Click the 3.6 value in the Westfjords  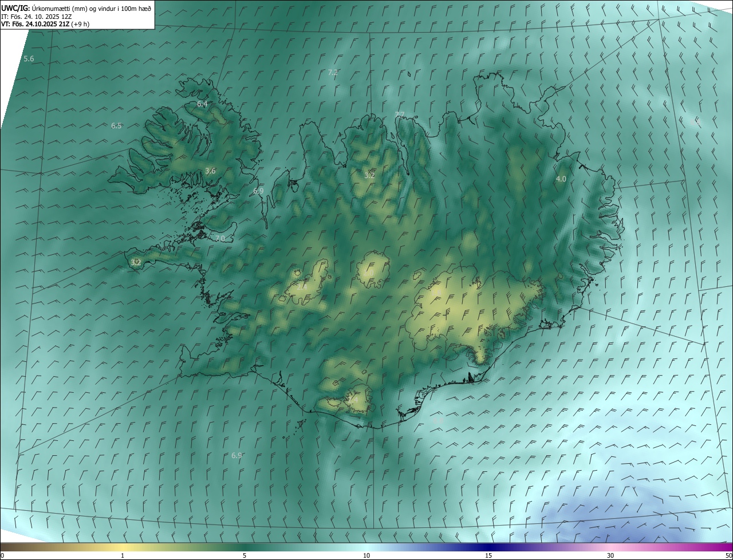210,171
